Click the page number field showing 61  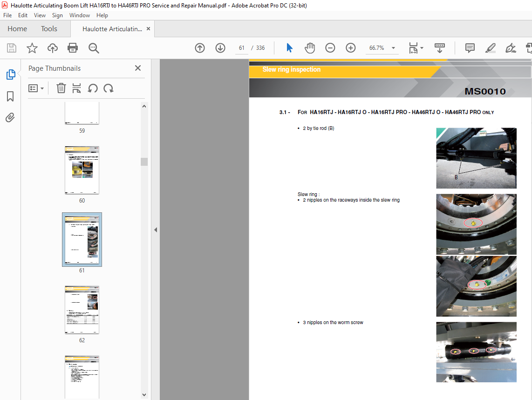coord(242,48)
